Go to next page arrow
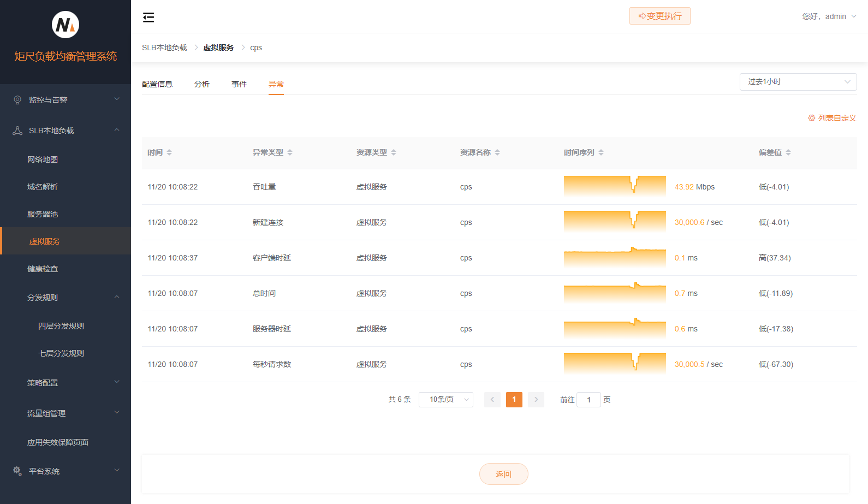This screenshot has height=504, width=868. (536, 400)
